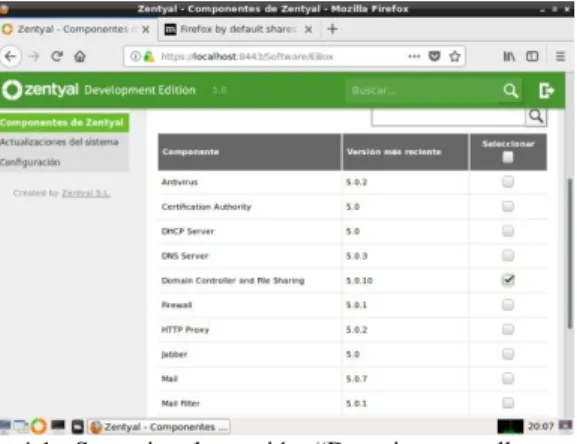Open a new tab with plus button
This screenshot has height=444, width=577.
point(332,29)
